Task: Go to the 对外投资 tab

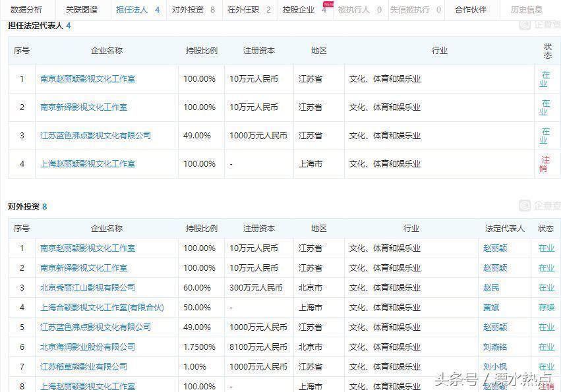Action: click(192, 10)
